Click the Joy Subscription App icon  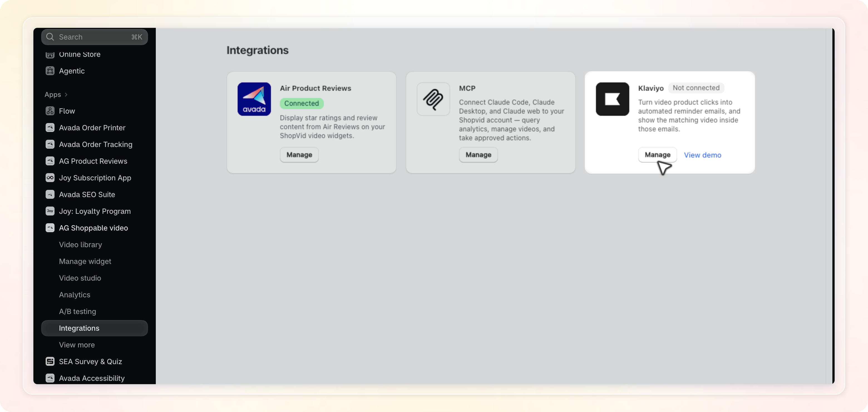click(50, 178)
